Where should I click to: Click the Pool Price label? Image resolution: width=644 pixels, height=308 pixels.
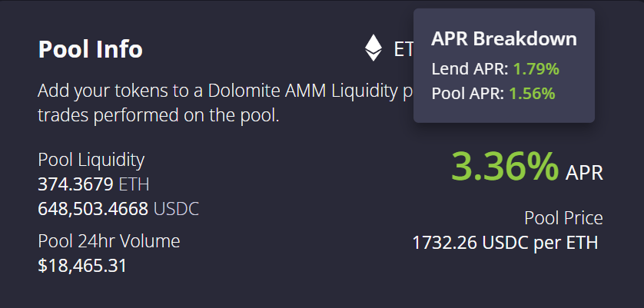[563, 218]
